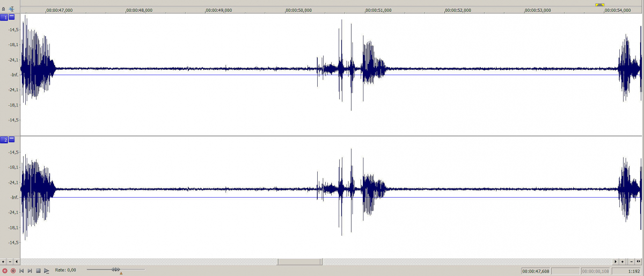Click the scroll left arrow of horizontal scrollbar
The image size is (644, 276).
(17, 262)
